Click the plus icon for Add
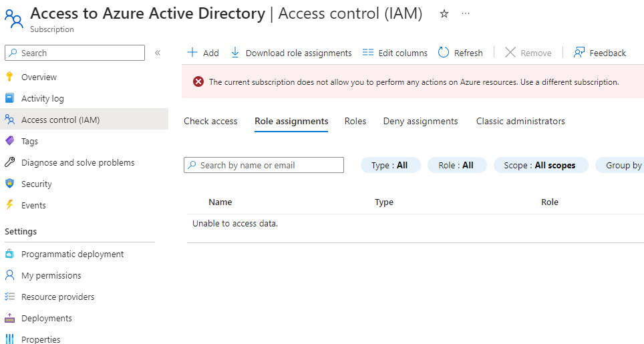 192,53
